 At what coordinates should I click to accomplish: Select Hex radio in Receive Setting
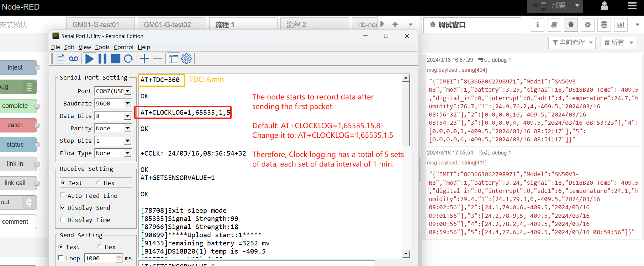99,183
